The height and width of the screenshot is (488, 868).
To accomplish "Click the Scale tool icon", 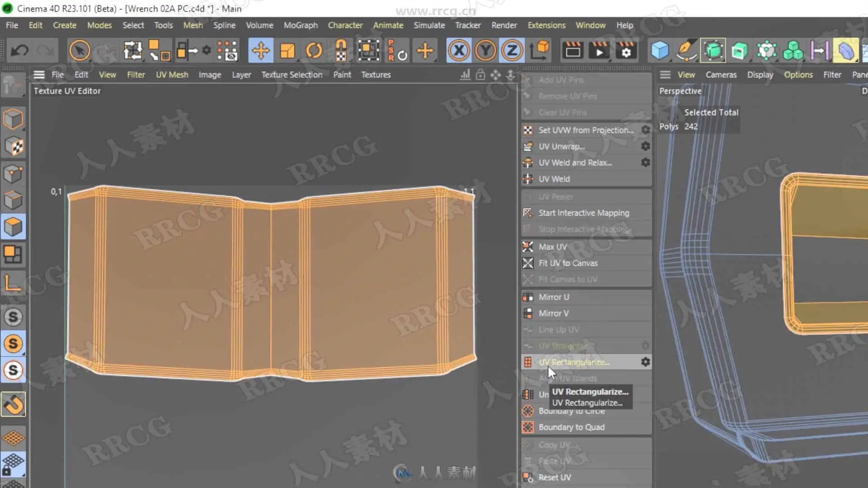I will point(288,51).
